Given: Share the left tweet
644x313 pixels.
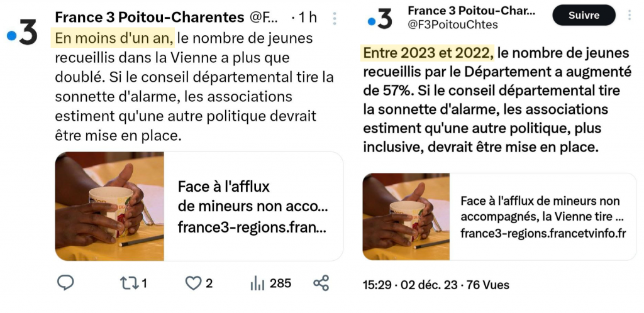Looking at the screenshot, I should 321,283.
